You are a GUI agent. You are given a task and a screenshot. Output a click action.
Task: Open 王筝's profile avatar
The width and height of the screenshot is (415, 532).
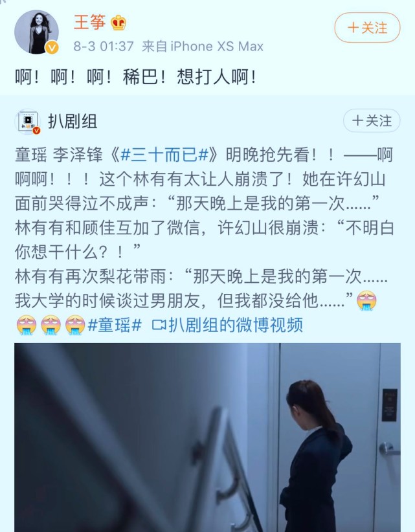36,32
